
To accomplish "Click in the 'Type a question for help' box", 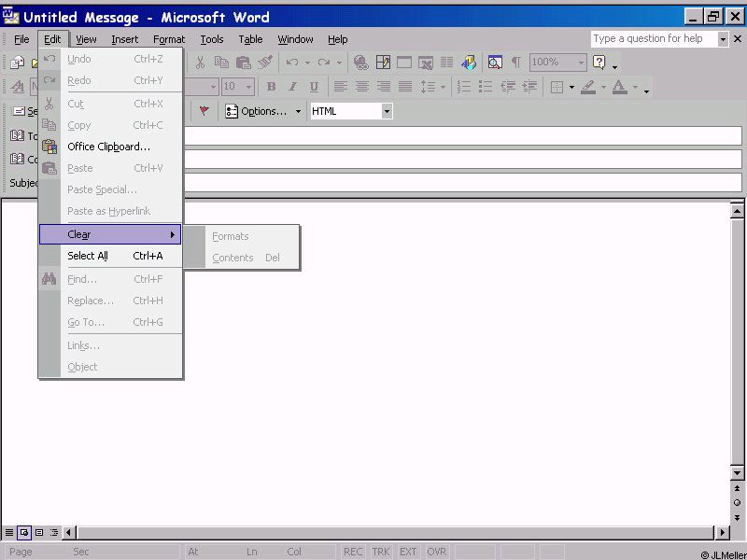I will (653, 39).
